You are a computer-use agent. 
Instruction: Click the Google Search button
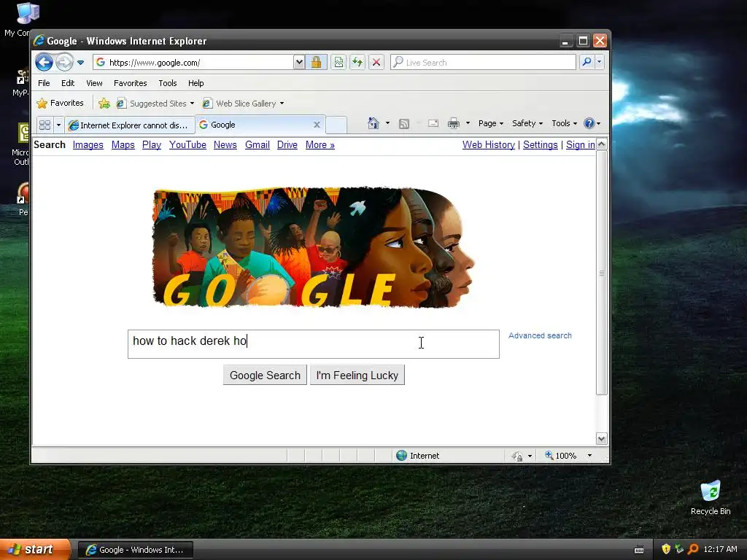pos(265,375)
